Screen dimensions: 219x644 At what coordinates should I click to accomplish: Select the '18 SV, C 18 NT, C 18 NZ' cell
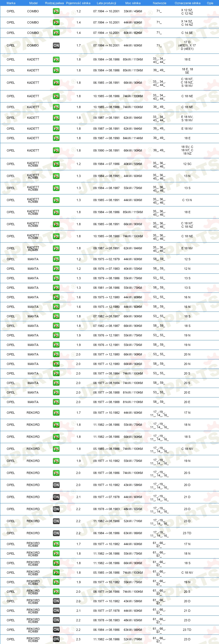187,150
